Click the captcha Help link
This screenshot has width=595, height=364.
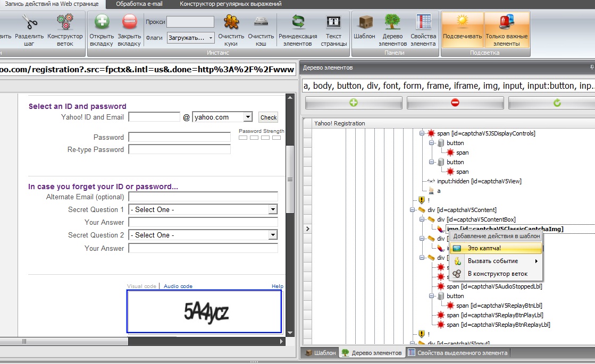coord(278,286)
